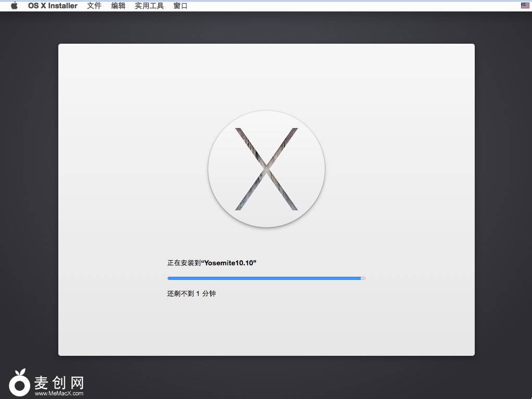Click the blue filled installation progress bar
The width and height of the screenshot is (532, 399).
tap(264, 278)
